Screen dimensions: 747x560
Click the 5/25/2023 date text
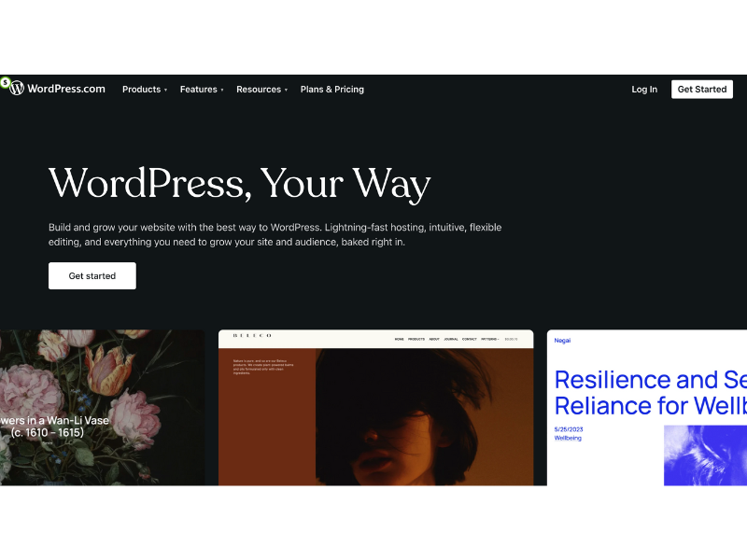click(569, 429)
